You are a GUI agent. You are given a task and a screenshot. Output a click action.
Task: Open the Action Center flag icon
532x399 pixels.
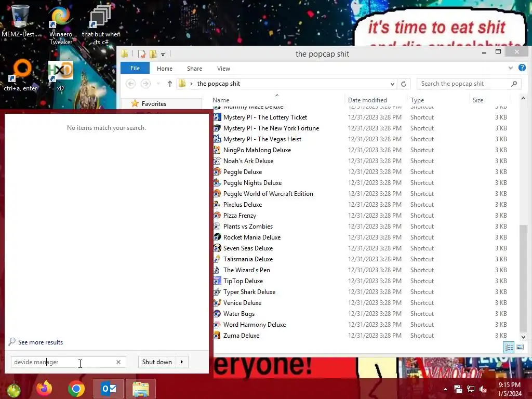458,389
